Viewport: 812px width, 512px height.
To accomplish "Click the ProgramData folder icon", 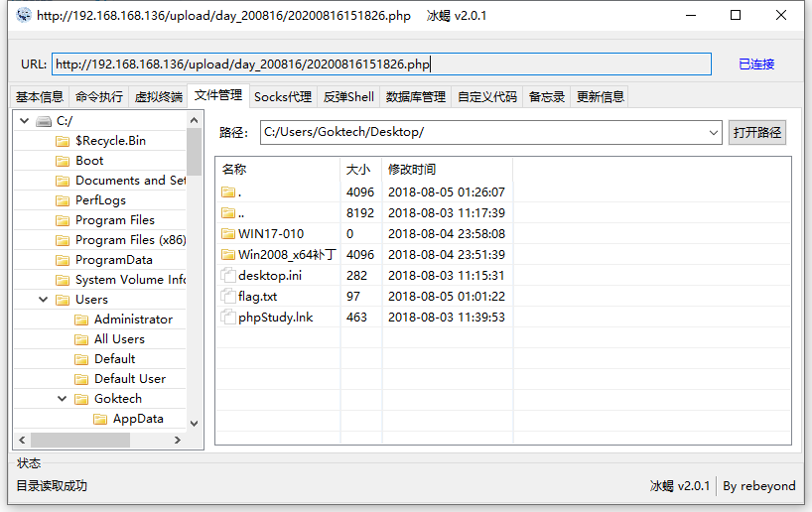I will point(63,260).
